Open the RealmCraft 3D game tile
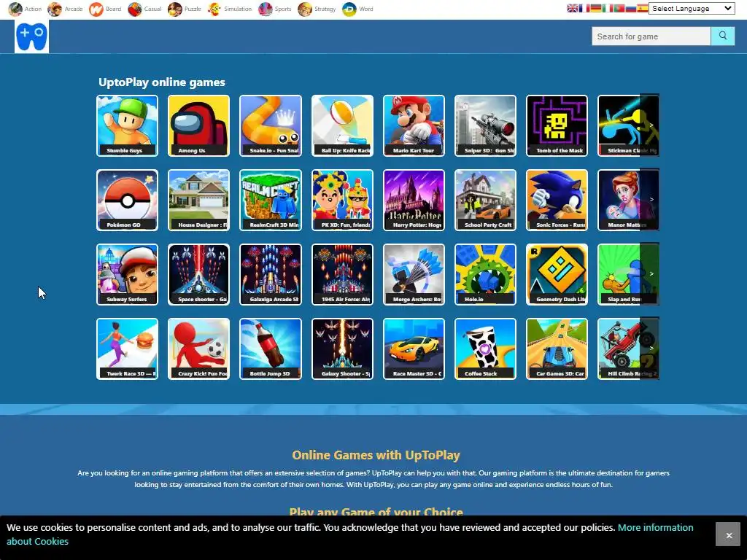The image size is (747, 560). point(271,200)
